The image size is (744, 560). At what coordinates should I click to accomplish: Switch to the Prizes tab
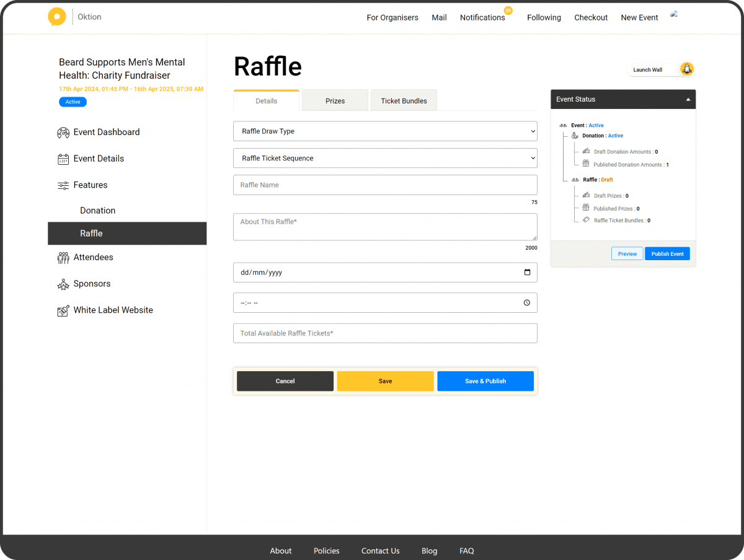coord(335,100)
